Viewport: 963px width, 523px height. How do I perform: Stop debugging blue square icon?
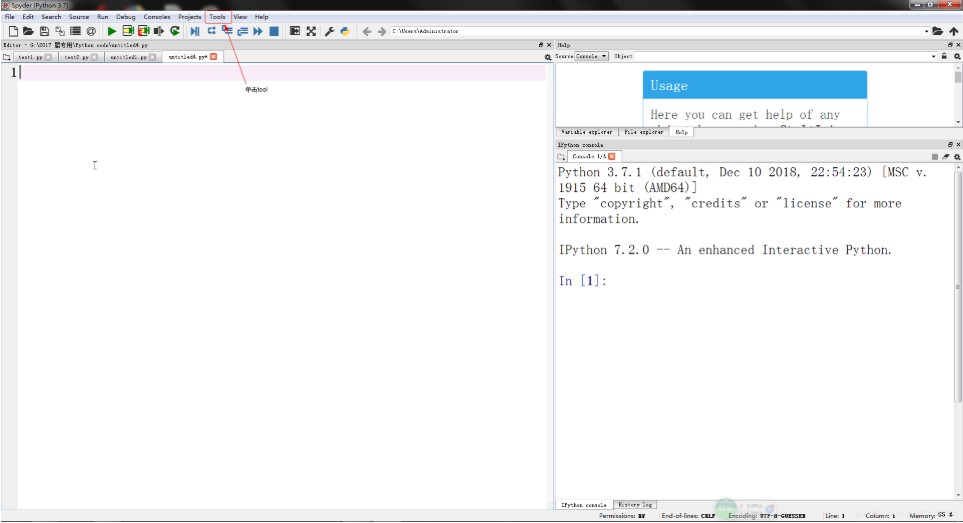click(x=274, y=31)
